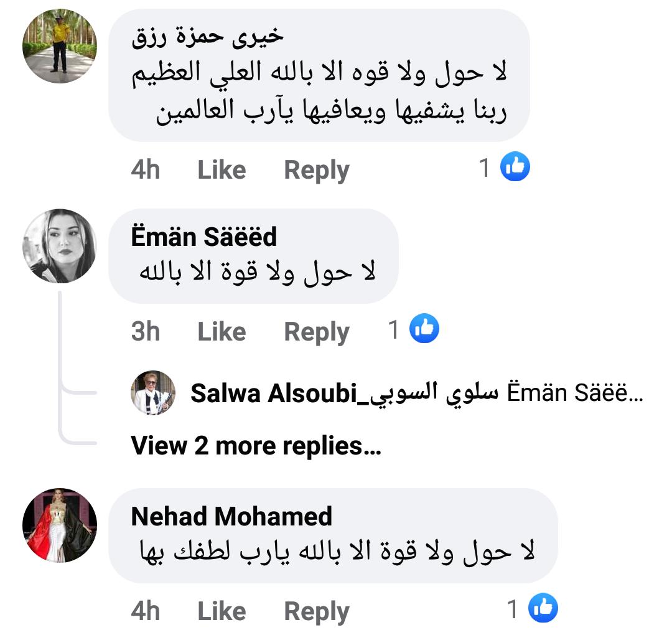
Task: Open Nehad Mohamed's profile picture
Action: tap(60, 525)
